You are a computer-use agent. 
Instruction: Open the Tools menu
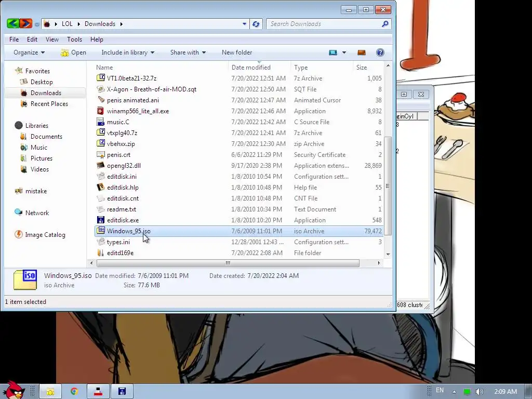tap(75, 39)
